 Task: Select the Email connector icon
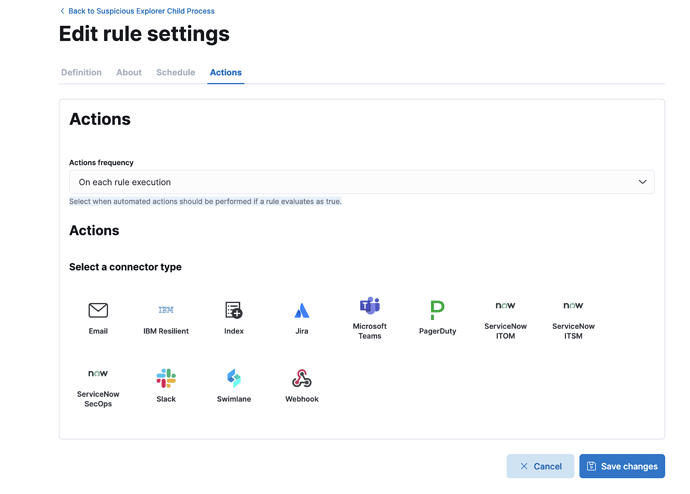[98, 311]
